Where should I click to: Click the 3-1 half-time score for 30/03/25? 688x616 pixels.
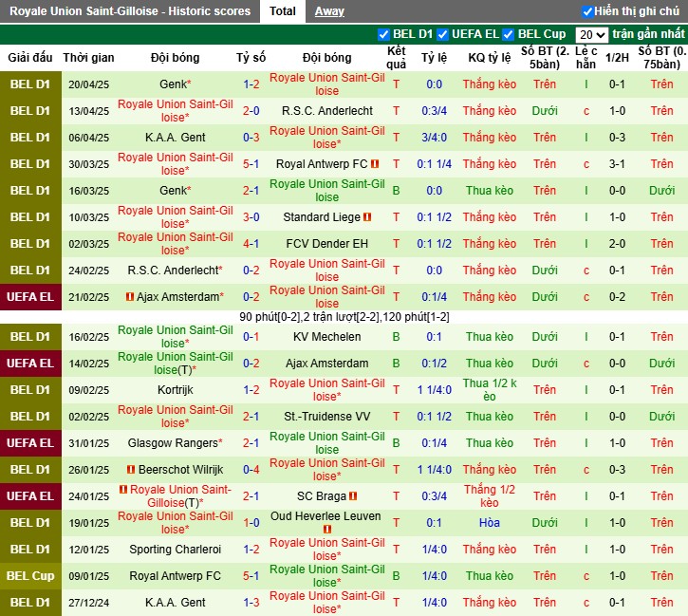click(617, 164)
